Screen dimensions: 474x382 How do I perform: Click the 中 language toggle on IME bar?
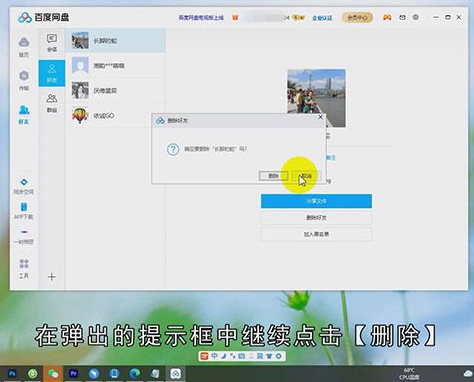214,356
